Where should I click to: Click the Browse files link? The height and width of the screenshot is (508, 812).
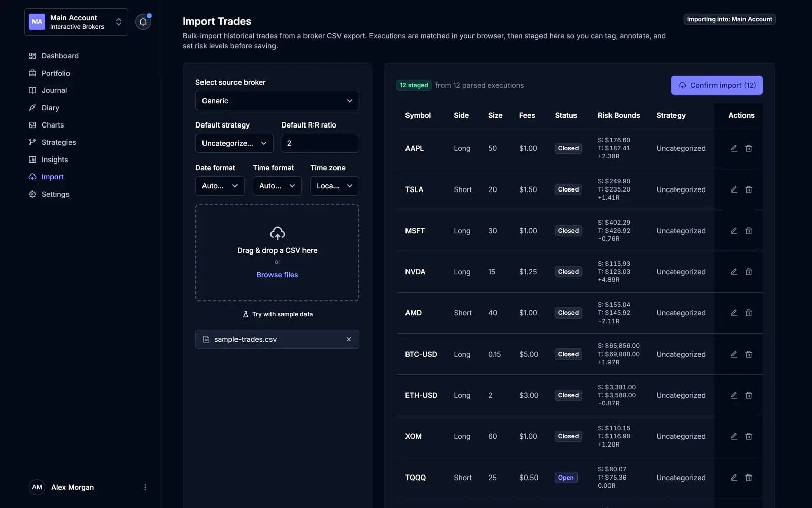(x=277, y=275)
